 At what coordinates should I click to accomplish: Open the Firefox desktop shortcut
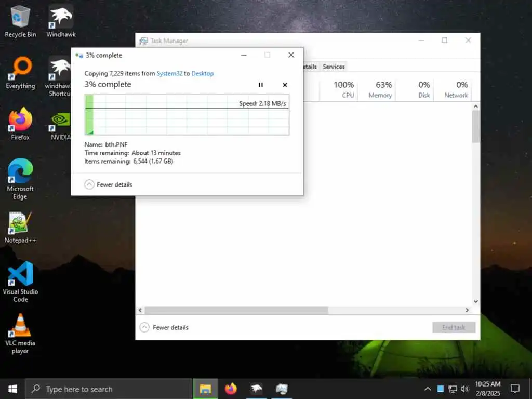(20, 124)
